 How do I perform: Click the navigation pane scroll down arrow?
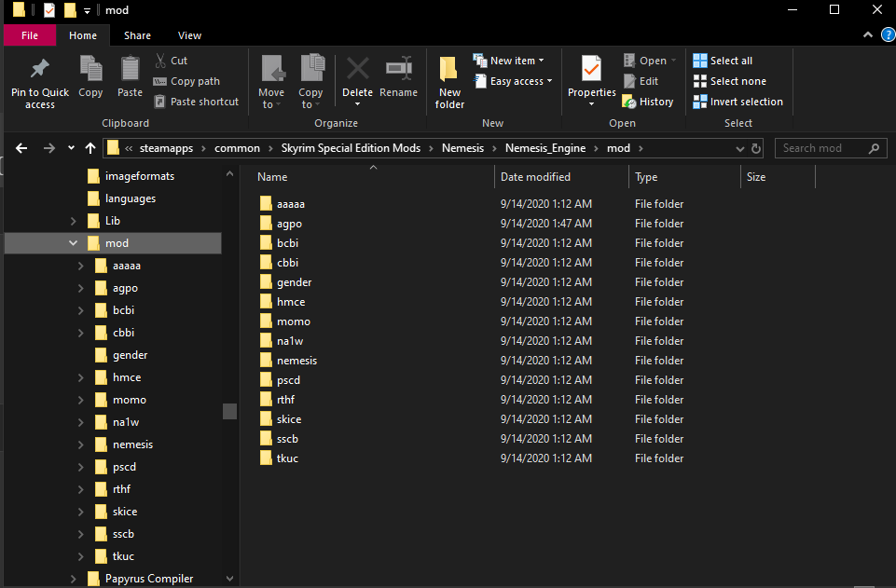click(x=229, y=579)
